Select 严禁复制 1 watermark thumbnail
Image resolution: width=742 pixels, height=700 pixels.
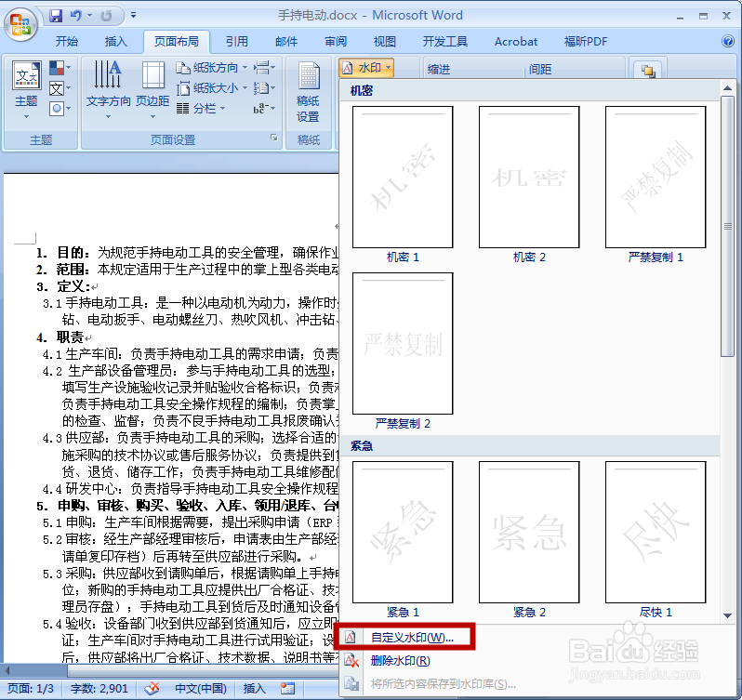pyautogui.click(x=656, y=177)
